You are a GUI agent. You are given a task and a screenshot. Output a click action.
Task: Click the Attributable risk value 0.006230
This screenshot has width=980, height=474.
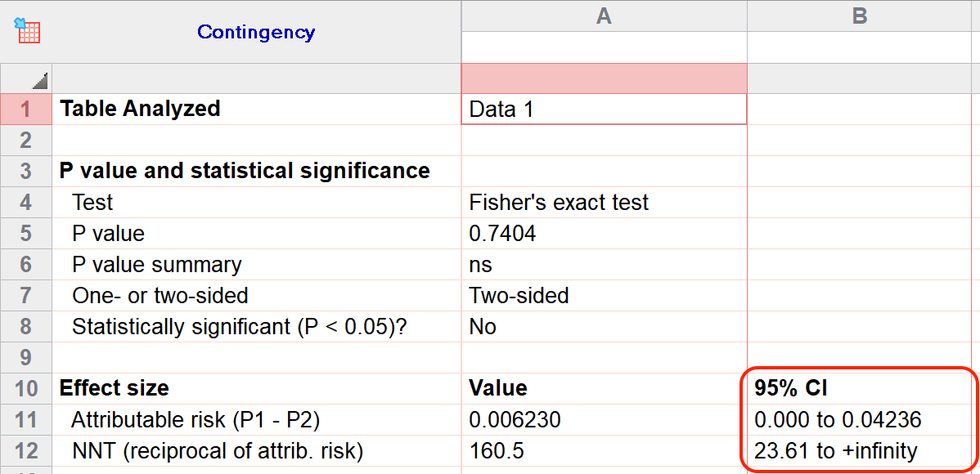603,419
